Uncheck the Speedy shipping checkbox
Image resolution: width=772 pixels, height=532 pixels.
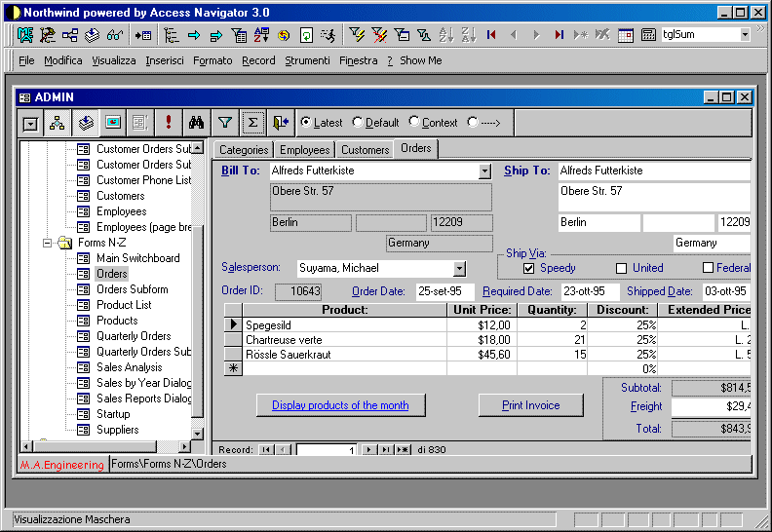click(x=528, y=268)
